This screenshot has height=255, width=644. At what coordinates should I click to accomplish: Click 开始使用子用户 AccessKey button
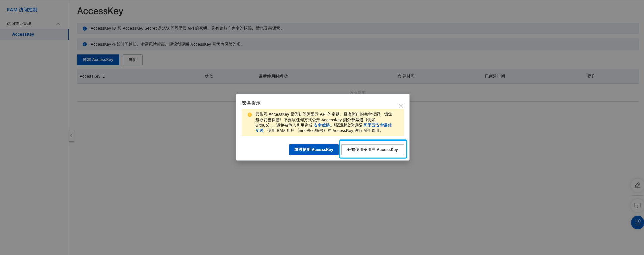(x=372, y=150)
